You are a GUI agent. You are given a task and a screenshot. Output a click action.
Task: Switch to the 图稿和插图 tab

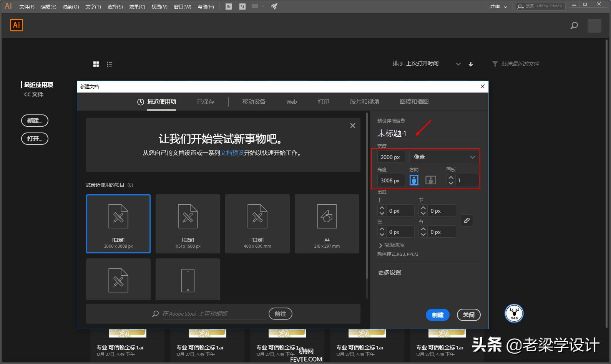414,102
